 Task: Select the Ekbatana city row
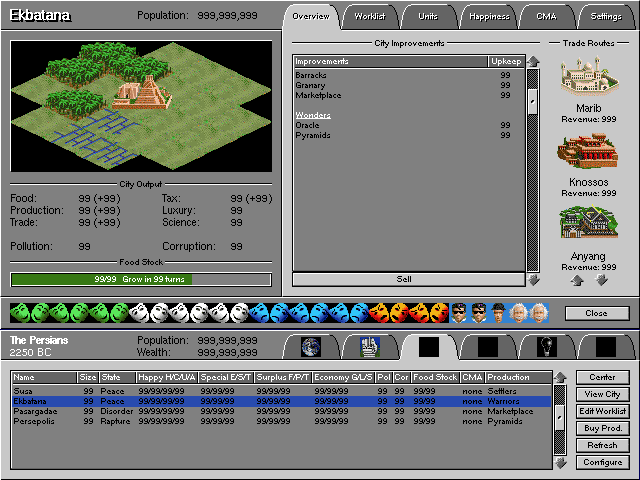pos(282,401)
